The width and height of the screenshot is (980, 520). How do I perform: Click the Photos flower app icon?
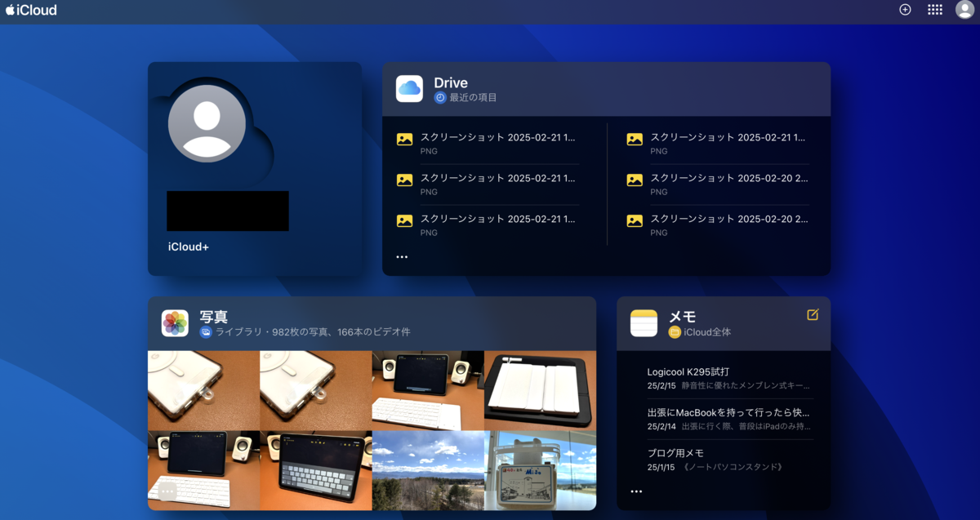click(x=175, y=323)
